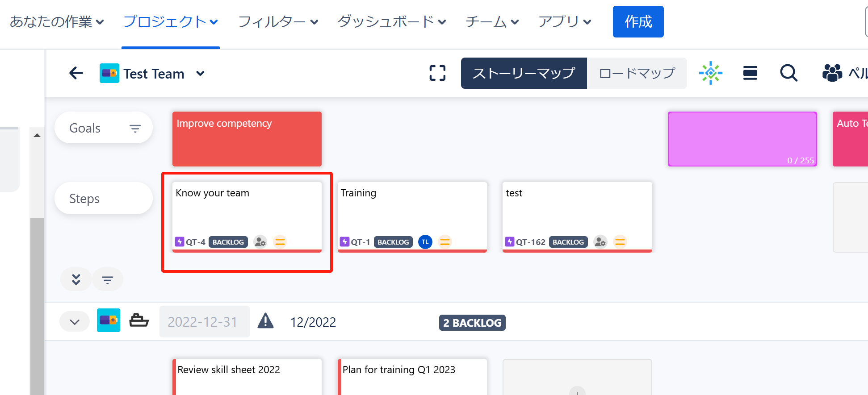Viewport: 868px width, 395px height.
Task: Open the personas people icon
Action: click(832, 73)
